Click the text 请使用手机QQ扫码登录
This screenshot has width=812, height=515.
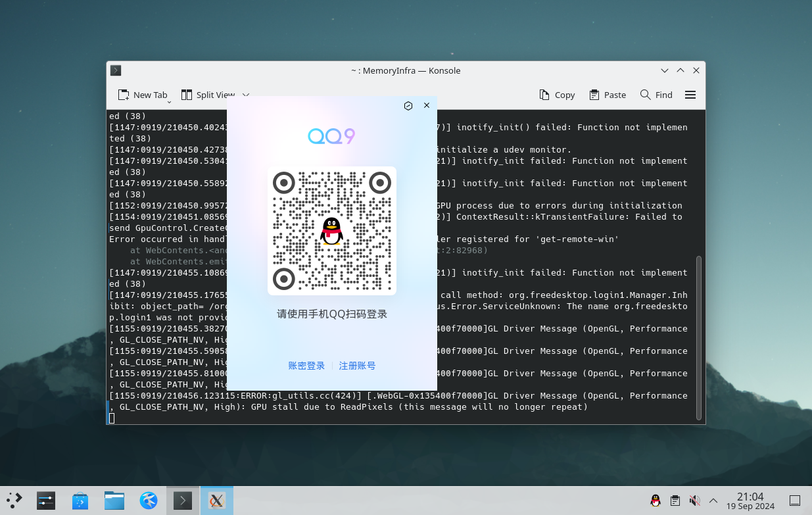(332, 314)
